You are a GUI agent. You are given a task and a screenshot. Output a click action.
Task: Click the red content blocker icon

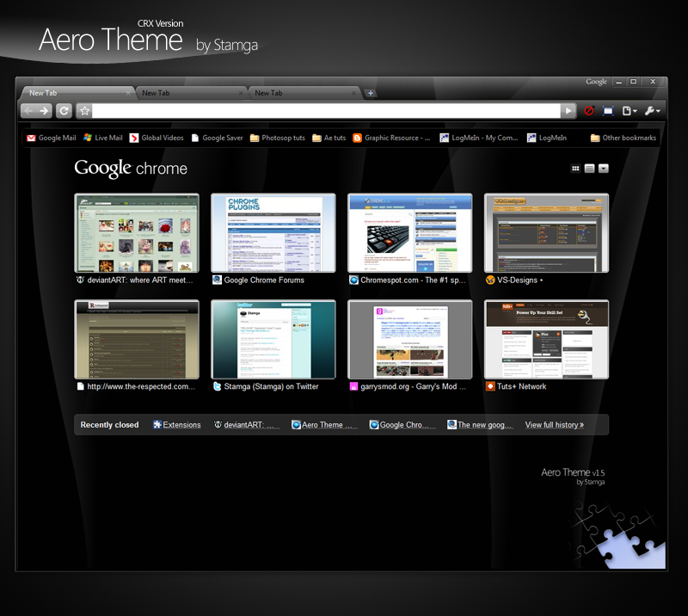589,110
